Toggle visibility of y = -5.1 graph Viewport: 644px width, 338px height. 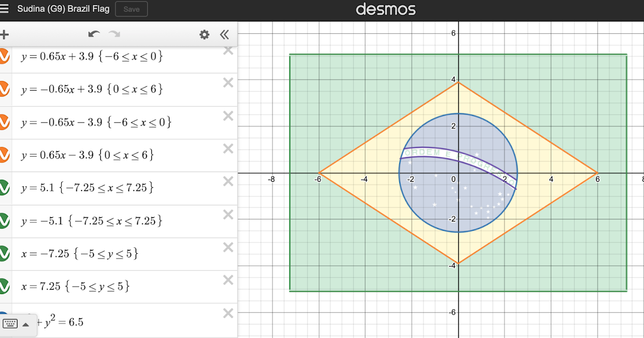click(x=3, y=221)
